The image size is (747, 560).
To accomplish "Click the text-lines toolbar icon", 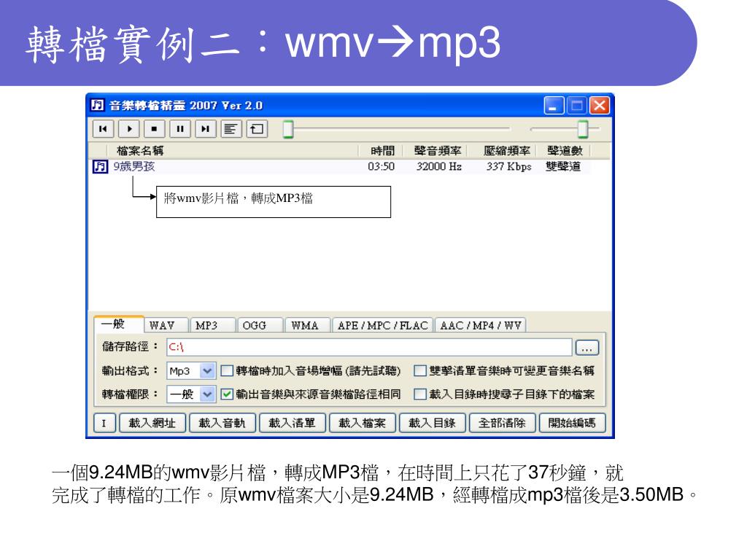I will [x=231, y=129].
